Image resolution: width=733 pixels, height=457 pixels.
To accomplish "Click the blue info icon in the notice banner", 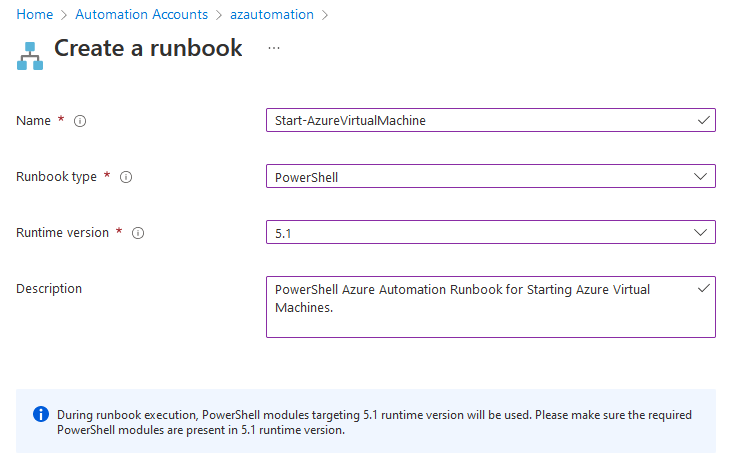I will coord(41,414).
